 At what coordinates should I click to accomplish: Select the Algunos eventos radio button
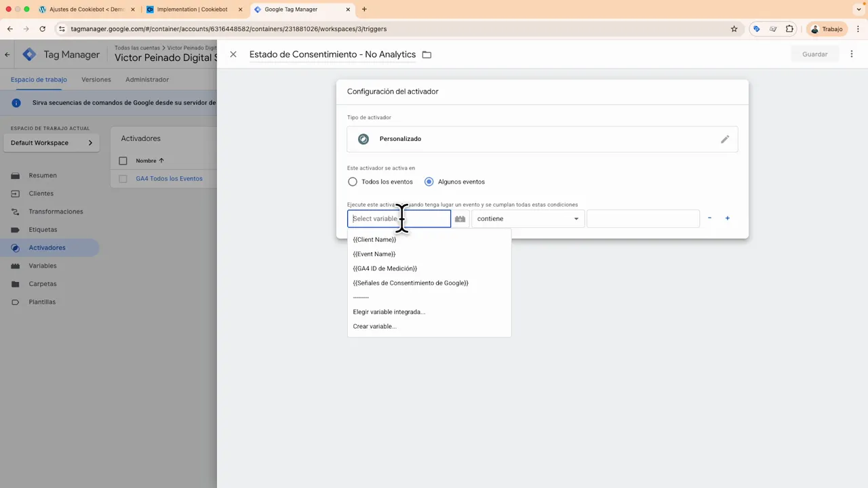point(429,182)
